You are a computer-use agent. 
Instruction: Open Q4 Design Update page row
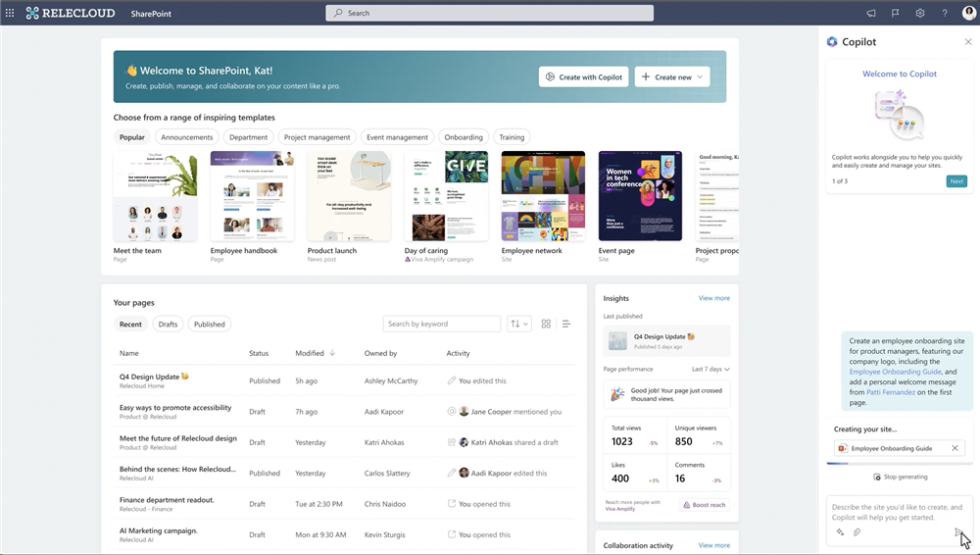tap(344, 380)
